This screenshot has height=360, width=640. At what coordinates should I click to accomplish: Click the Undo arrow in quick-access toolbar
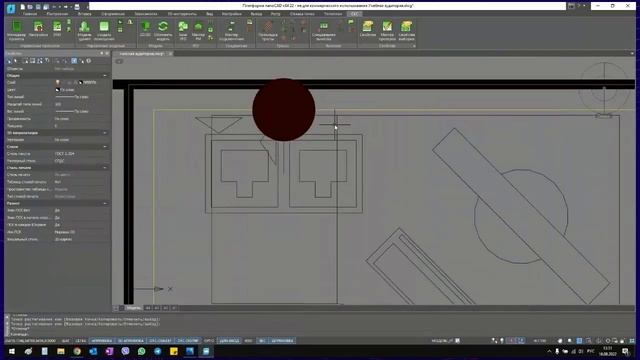click(55, 7)
